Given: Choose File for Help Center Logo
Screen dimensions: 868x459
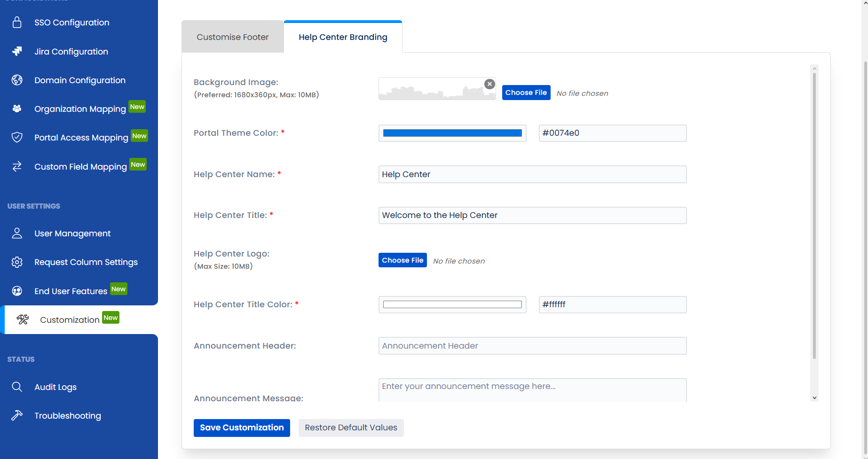Looking at the screenshot, I should coord(402,260).
